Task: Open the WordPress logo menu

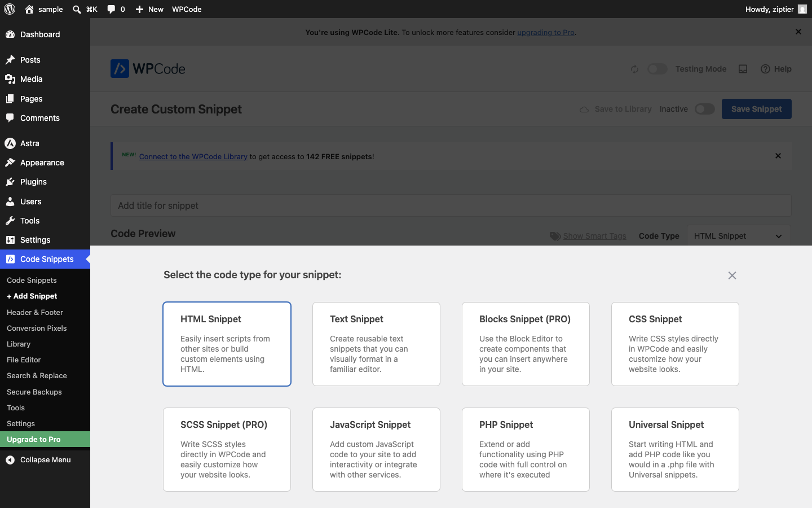Action: pyautogui.click(x=10, y=9)
